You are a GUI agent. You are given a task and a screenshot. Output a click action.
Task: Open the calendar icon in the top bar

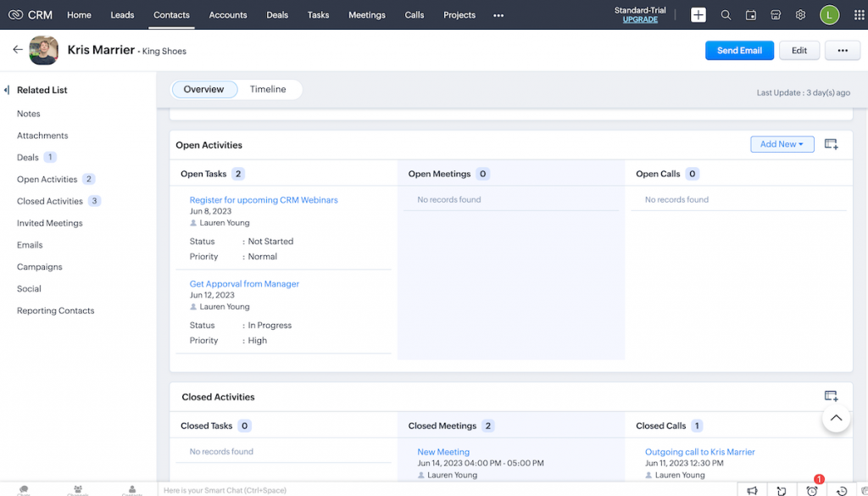point(749,14)
